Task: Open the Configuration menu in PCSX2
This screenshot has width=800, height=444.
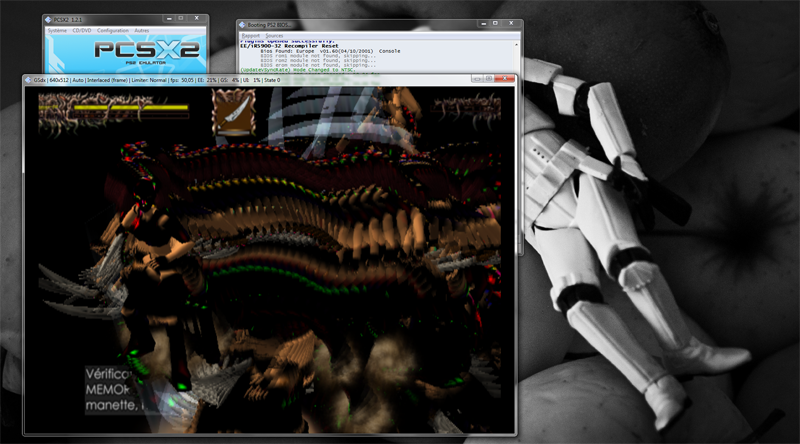Action: [x=113, y=31]
